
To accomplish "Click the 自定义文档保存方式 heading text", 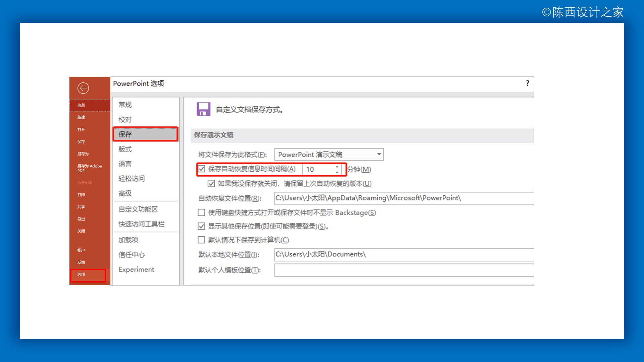I will click(x=250, y=110).
